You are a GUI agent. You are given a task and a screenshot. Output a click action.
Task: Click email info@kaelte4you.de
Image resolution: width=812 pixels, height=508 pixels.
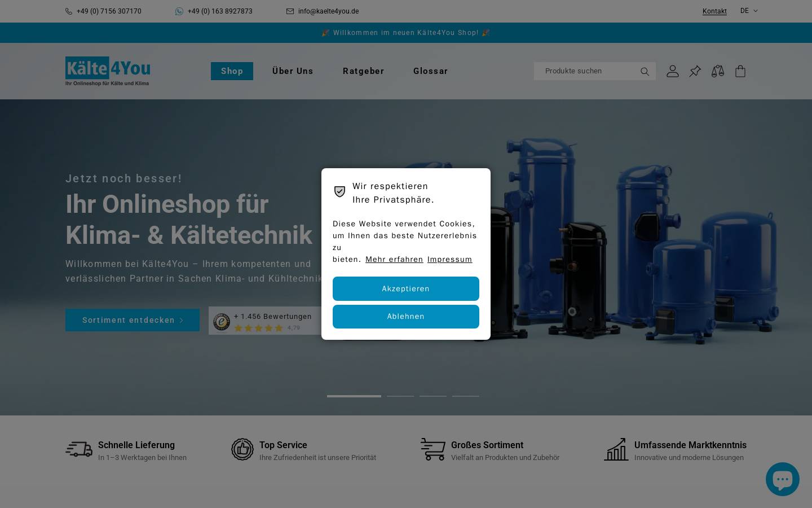click(328, 11)
